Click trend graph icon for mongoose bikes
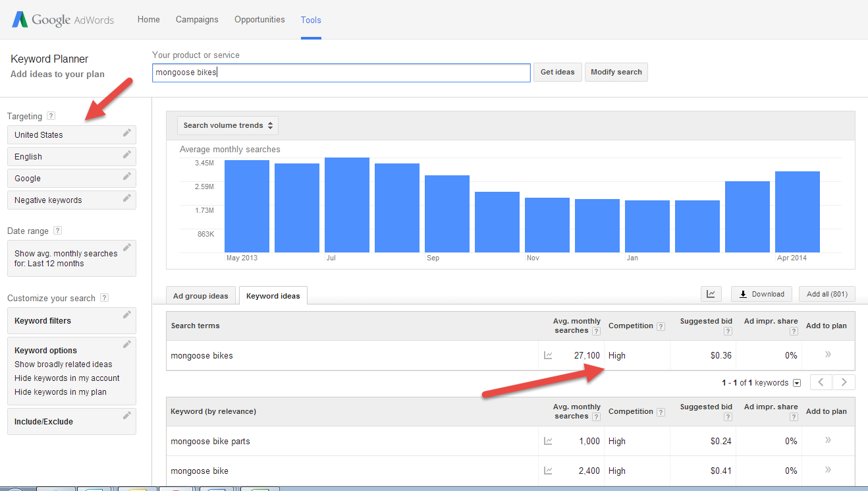The height and width of the screenshot is (491, 868). pyautogui.click(x=548, y=355)
